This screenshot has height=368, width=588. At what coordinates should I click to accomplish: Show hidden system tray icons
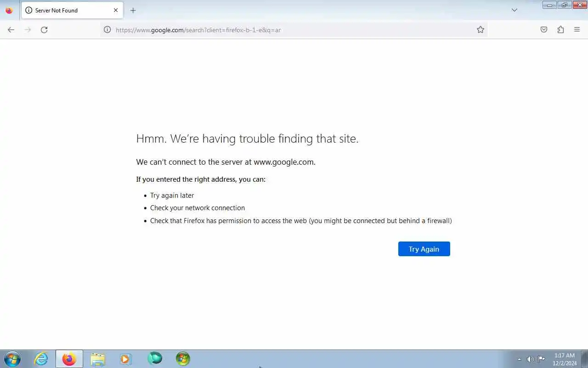tap(520, 359)
